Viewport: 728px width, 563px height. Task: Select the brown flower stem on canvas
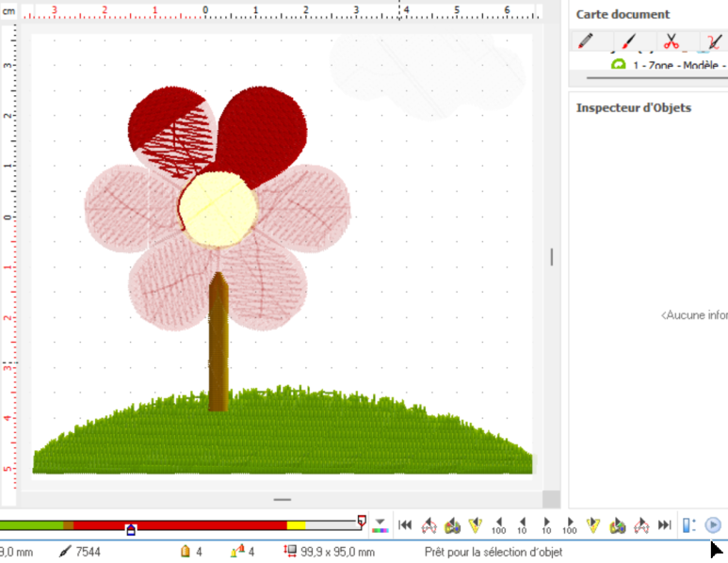coord(218,341)
